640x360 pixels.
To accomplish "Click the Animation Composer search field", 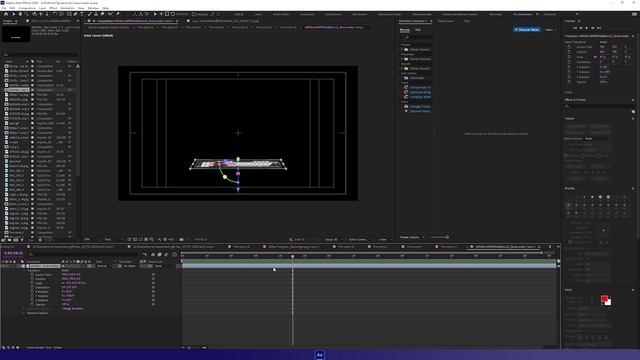I will click(x=416, y=38).
